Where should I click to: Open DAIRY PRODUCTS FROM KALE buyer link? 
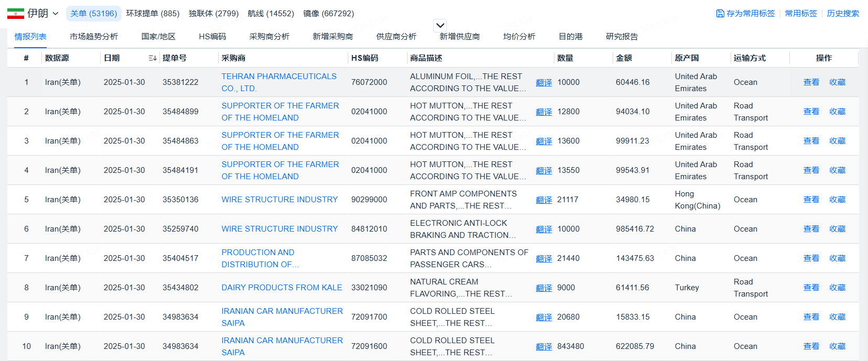(282, 288)
